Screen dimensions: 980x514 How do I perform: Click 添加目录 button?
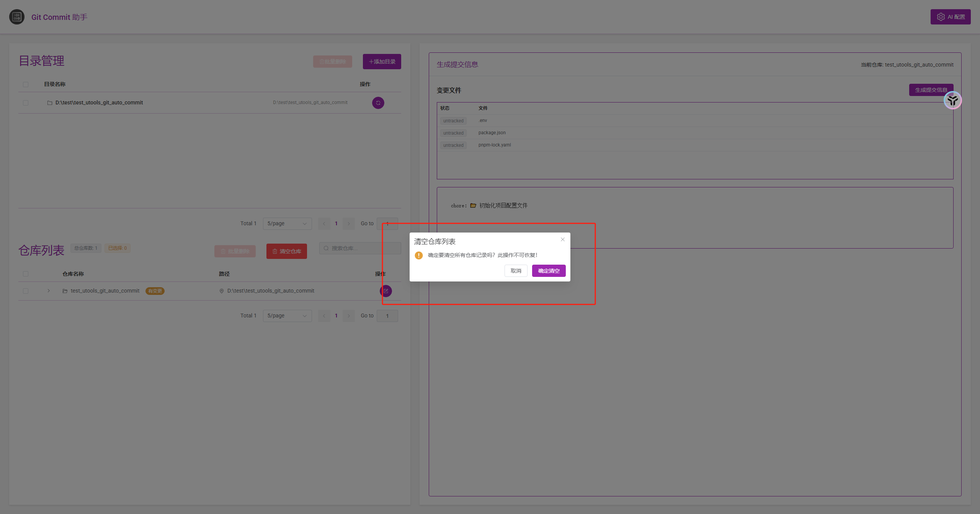(x=382, y=62)
